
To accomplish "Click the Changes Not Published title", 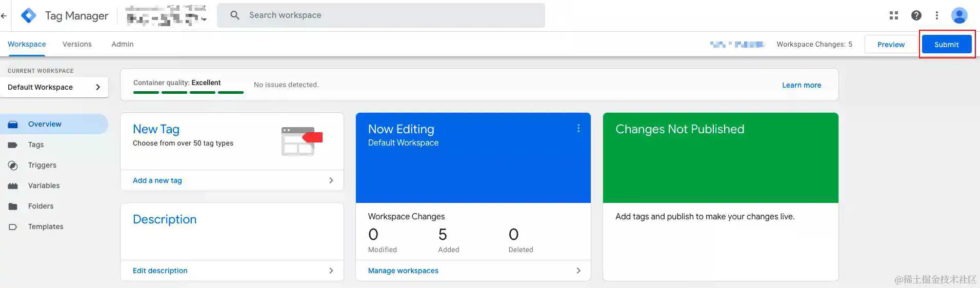I will tap(679, 129).
